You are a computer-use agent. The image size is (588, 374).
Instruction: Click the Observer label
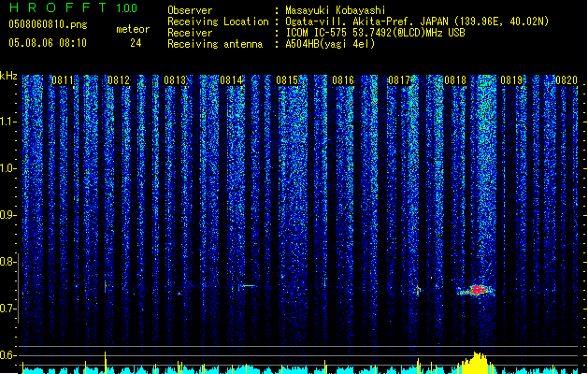click(x=190, y=10)
